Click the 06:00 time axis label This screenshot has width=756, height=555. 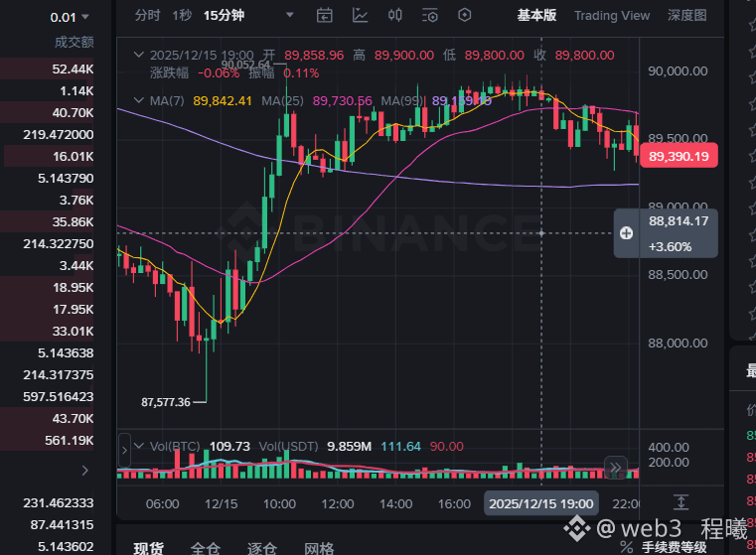click(x=163, y=504)
